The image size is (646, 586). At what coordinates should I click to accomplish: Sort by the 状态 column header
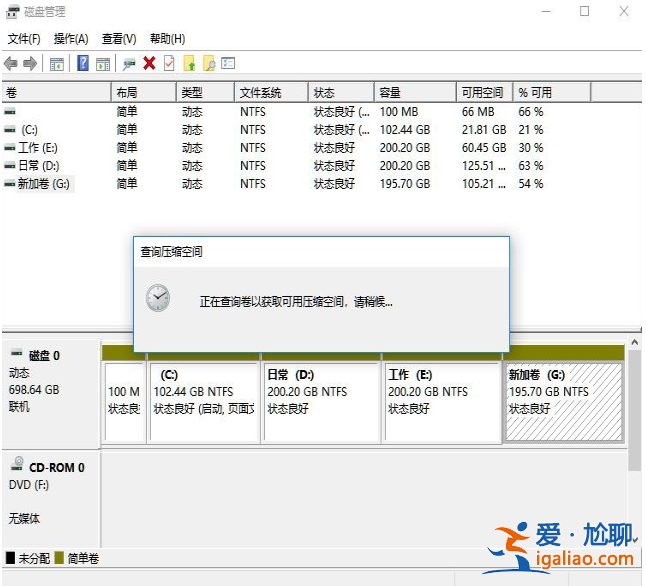(341, 92)
